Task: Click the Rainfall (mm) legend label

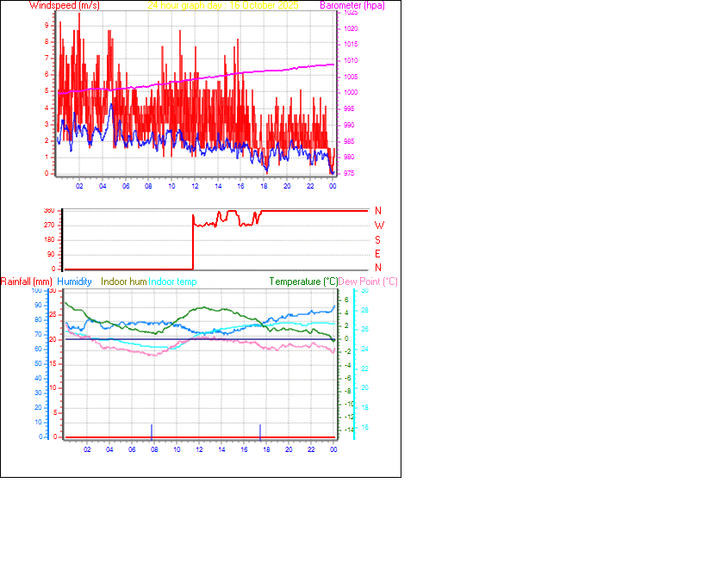Action: tap(26, 282)
